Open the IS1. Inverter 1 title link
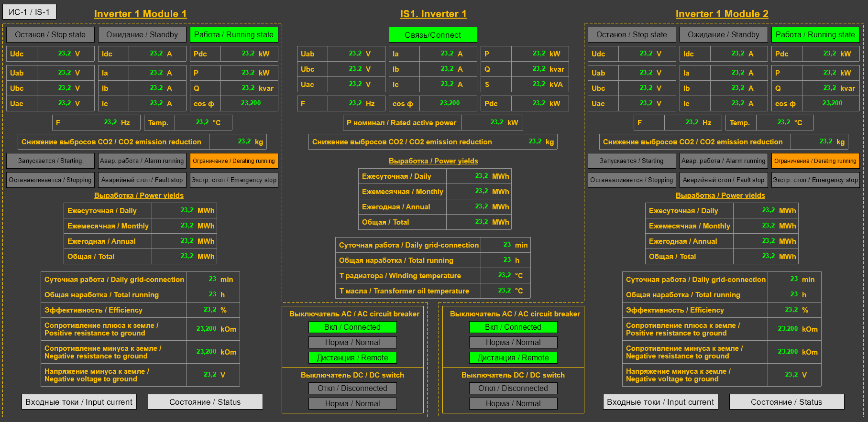 [x=433, y=14]
